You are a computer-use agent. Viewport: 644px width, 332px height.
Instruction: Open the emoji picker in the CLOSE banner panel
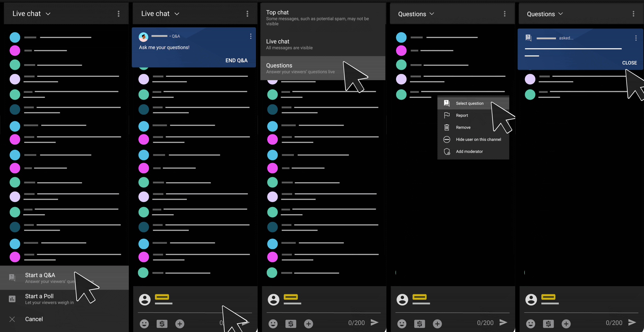coord(531,324)
